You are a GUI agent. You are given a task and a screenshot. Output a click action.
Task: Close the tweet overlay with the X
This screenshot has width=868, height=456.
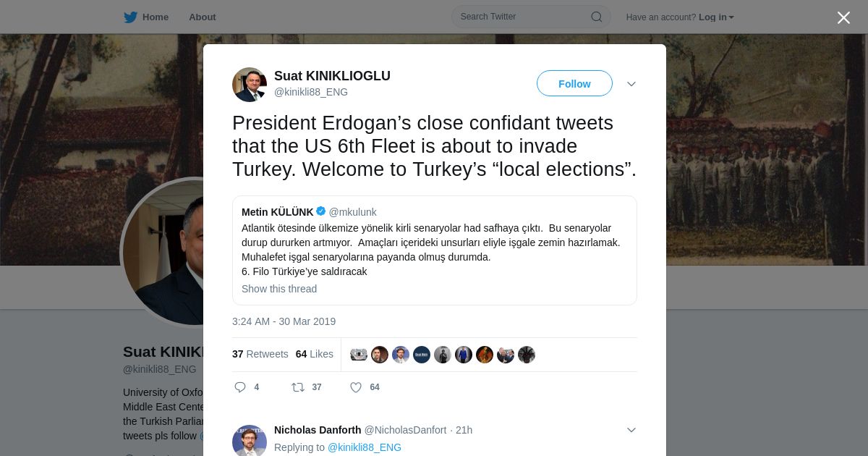[843, 18]
